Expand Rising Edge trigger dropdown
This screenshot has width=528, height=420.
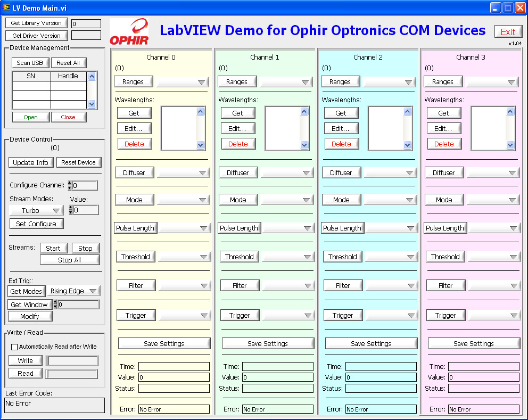[74, 291]
